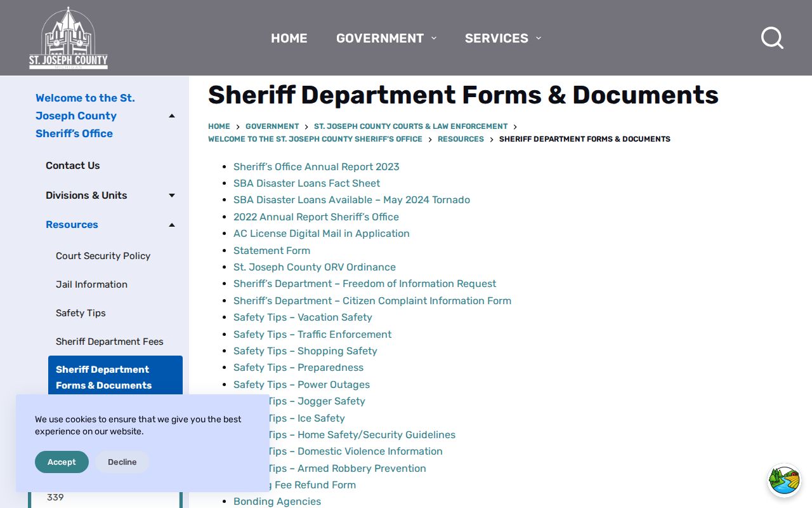Open Jogger Safety tips link

click(x=317, y=401)
